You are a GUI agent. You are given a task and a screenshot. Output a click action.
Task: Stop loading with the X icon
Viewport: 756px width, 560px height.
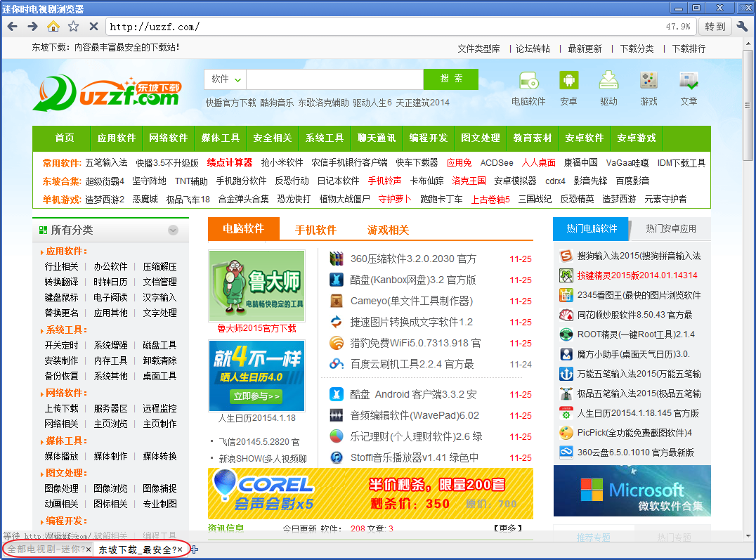[93, 27]
